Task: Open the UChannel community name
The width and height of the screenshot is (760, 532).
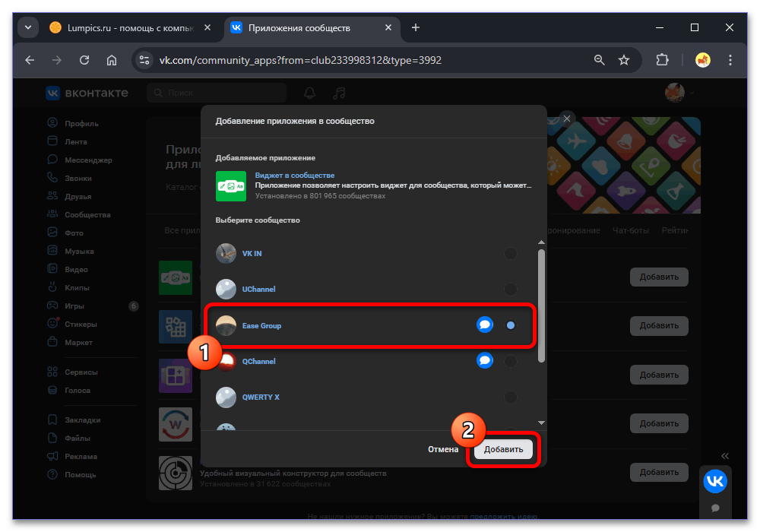Action: tap(259, 290)
